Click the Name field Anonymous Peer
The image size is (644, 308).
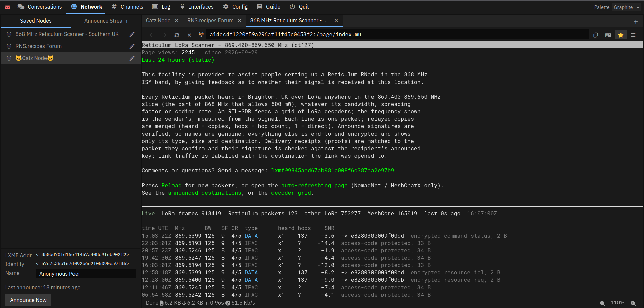[86, 274]
